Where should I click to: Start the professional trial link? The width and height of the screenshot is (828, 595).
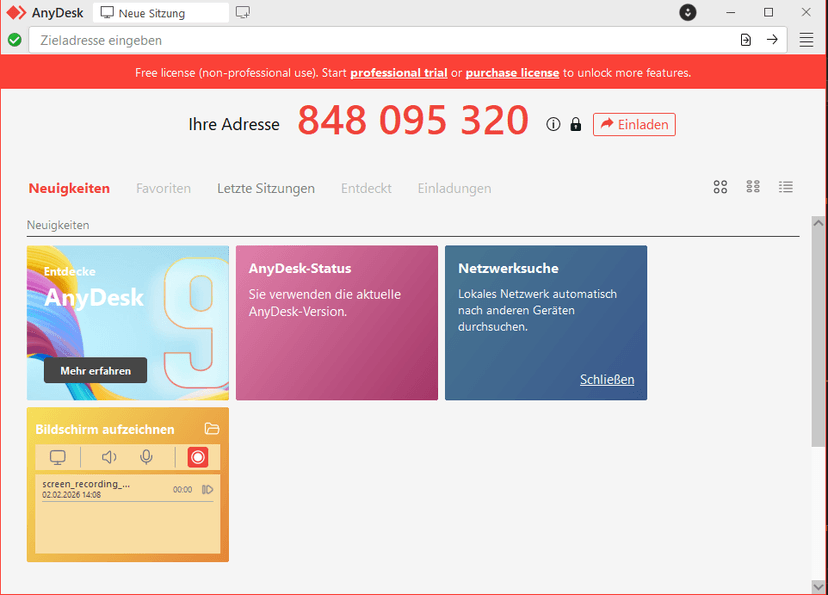coord(398,72)
